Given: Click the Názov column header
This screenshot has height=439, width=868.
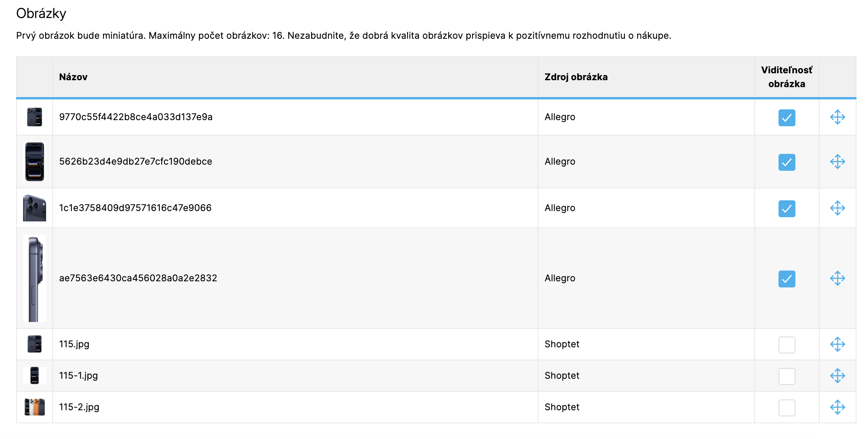Looking at the screenshot, I should point(73,77).
